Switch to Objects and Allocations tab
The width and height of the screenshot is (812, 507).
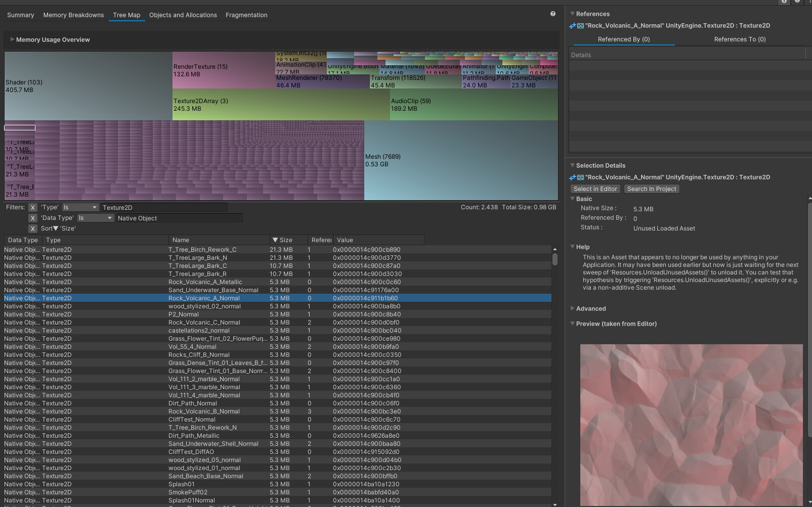click(183, 15)
